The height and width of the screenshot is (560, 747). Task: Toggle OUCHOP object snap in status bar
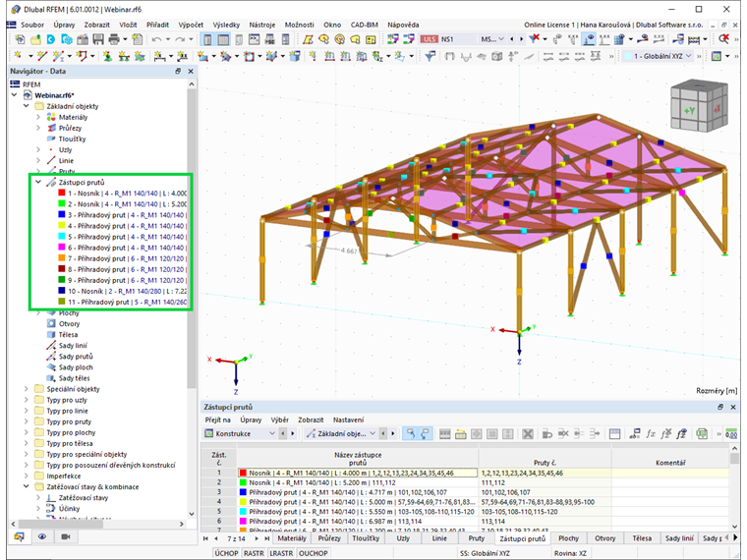(313, 553)
